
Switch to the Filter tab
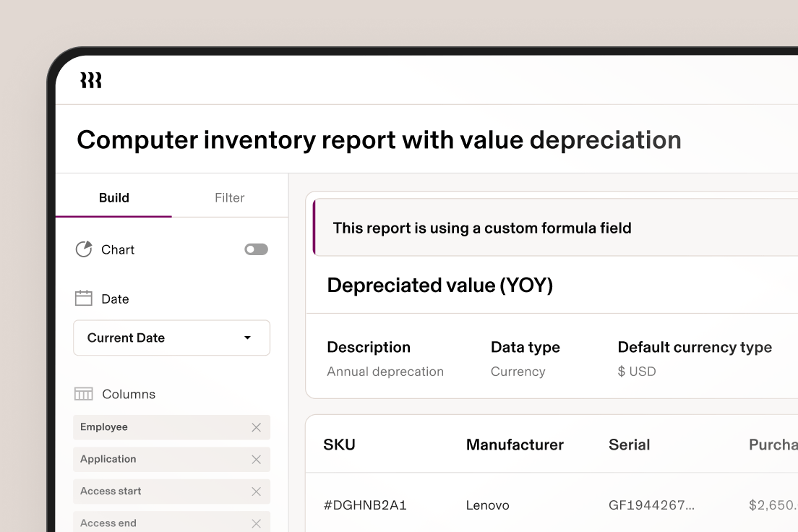point(229,197)
